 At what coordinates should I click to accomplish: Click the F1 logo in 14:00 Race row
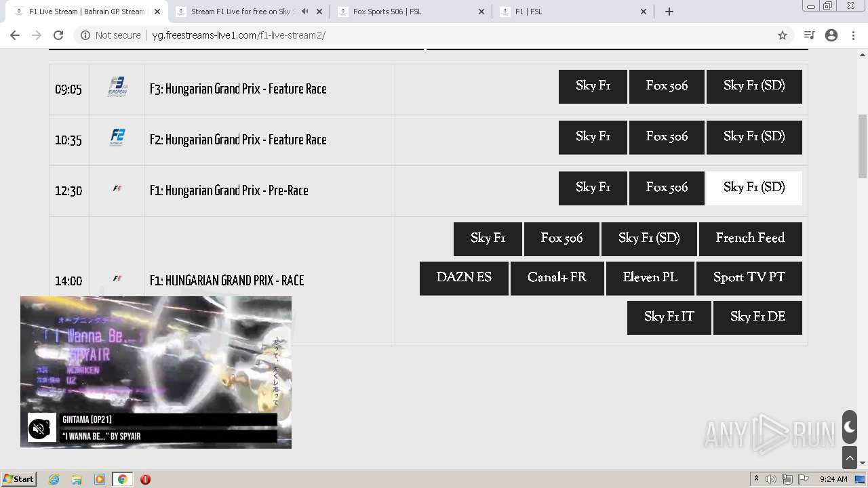pos(117,279)
